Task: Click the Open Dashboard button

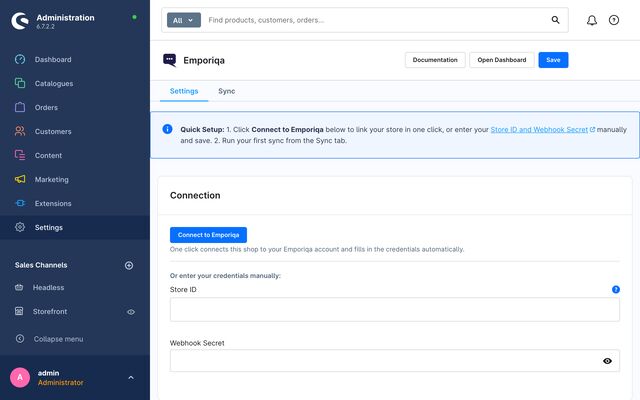Action: 502,60
